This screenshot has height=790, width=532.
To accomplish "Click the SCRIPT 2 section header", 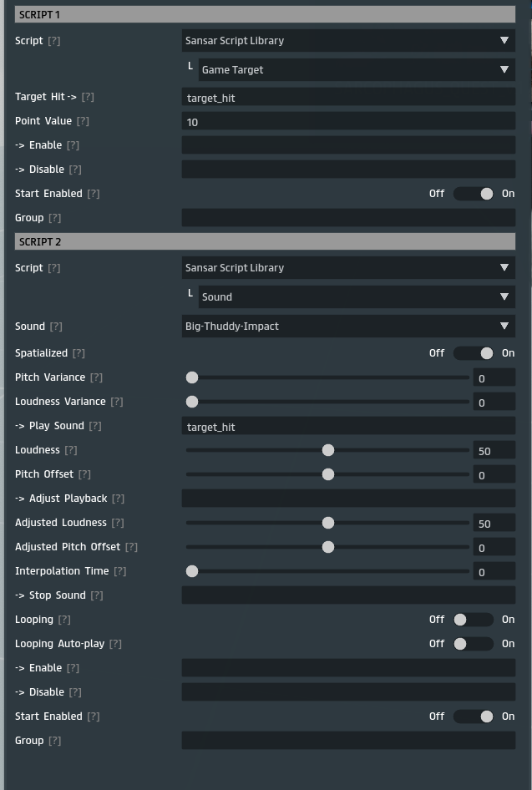I will [265, 242].
